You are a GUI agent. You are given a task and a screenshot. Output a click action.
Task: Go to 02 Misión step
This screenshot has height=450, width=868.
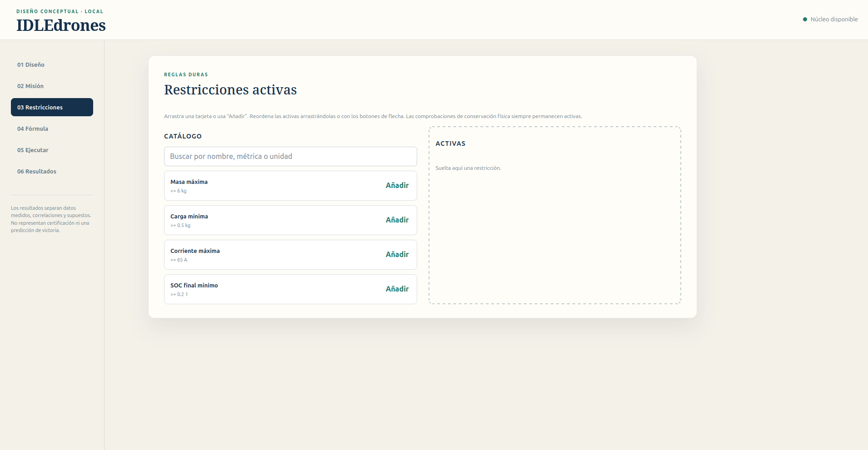pyautogui.click(x=52, y=86)
